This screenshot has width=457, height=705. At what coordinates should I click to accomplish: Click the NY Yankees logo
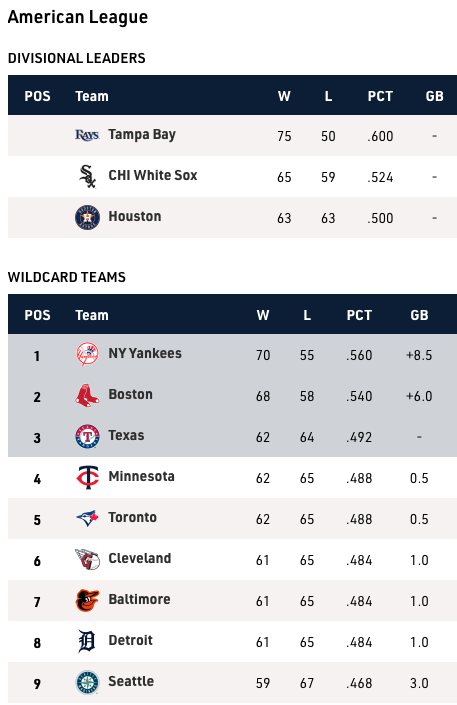pyautogui.click(x=87, y=354)
